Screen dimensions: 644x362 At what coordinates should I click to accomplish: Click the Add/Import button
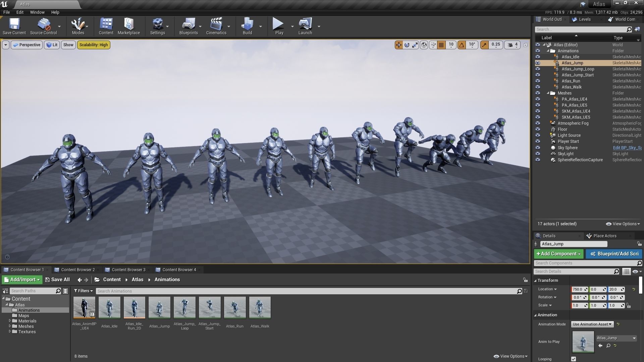22,280
